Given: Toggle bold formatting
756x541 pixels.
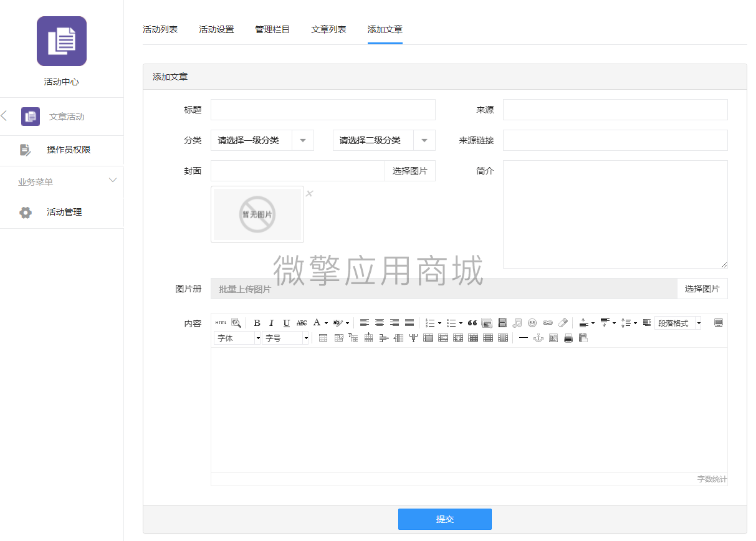Looking at the screenshot, I should (x=257, y=323).
